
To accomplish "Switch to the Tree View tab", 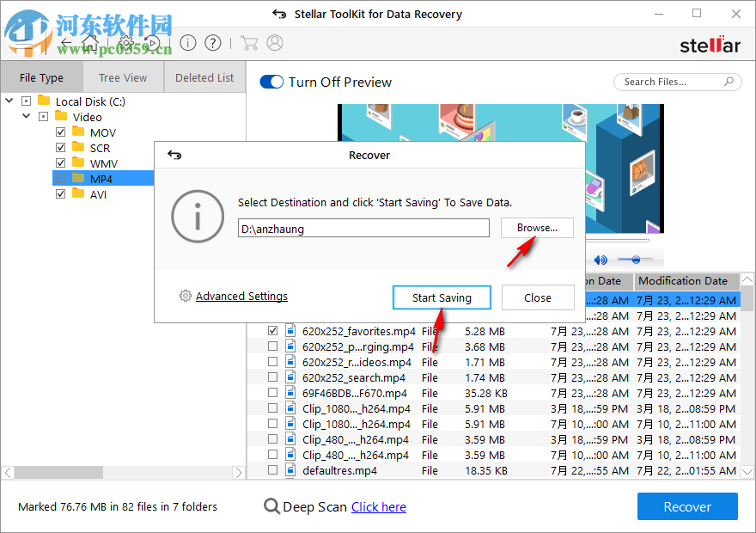I will pos(123,77).
